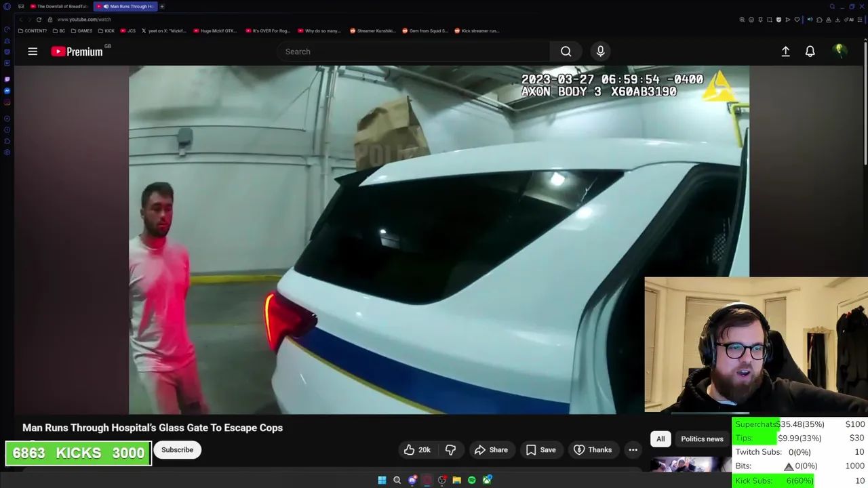Like the video with 20k likes
This screenshot has width=868, height=488.
417,450
